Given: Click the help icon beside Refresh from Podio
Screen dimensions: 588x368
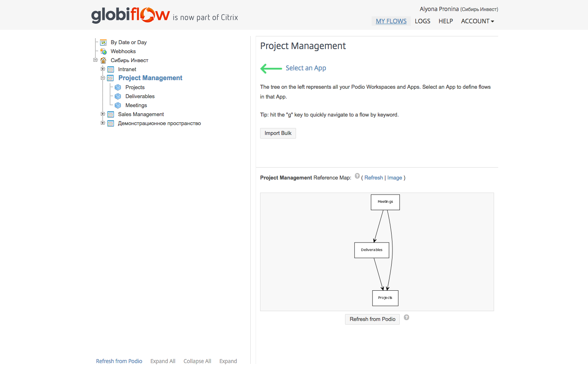Looking at the screenshot, I should pos(406,317).
